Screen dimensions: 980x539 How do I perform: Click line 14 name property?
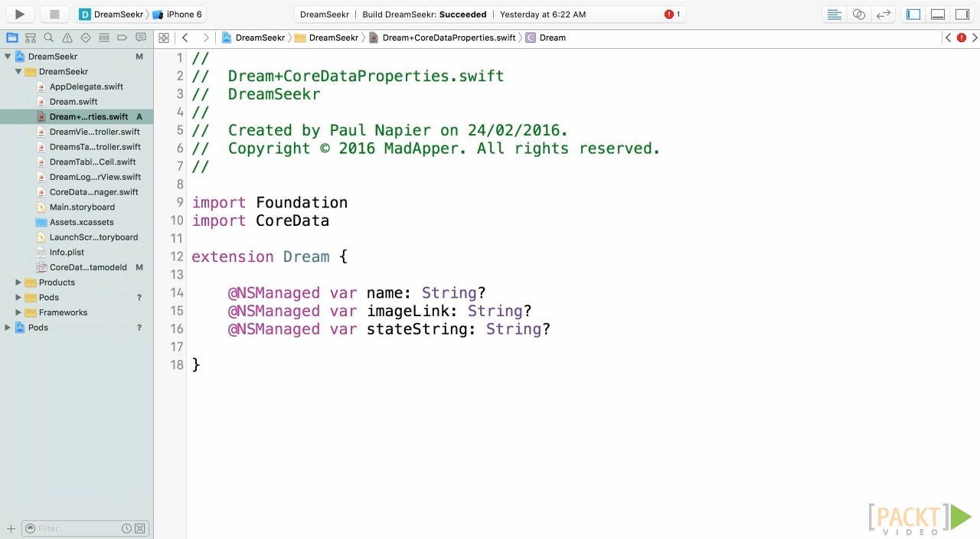pyautogui.click(x=357, y=292)
